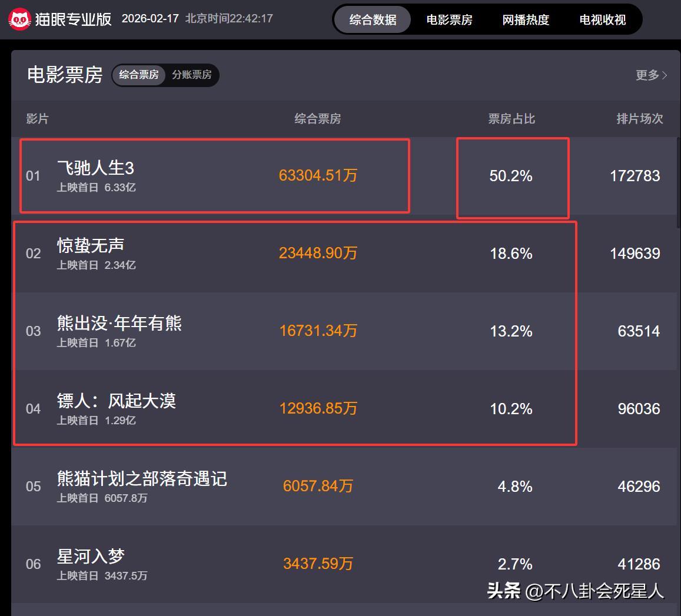Toggle to 综合票房 view
Viewport: 681px width, 616px height.
(x=139, y=75)
